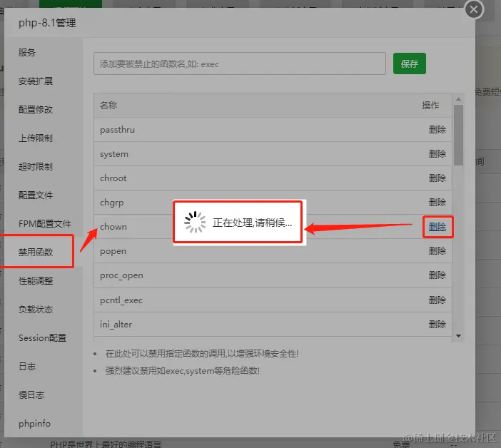Open 慢日志 slow log page

click(31, 394)
